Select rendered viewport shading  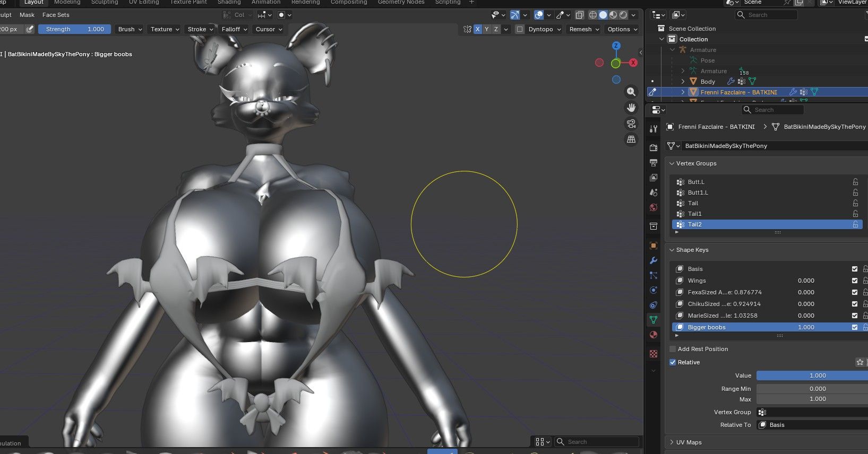[x=623, y=15]
